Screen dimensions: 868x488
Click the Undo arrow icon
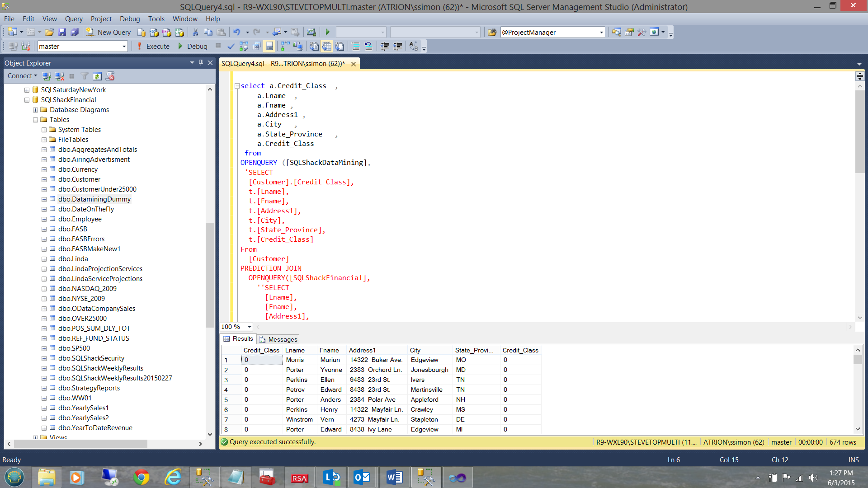236,32
